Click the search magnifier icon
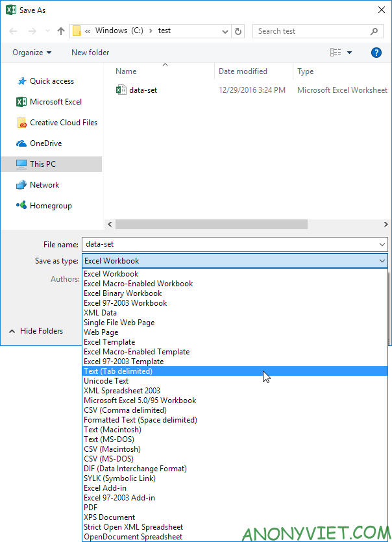This screenshot has height=542, width=392. (x=374, y=31)
